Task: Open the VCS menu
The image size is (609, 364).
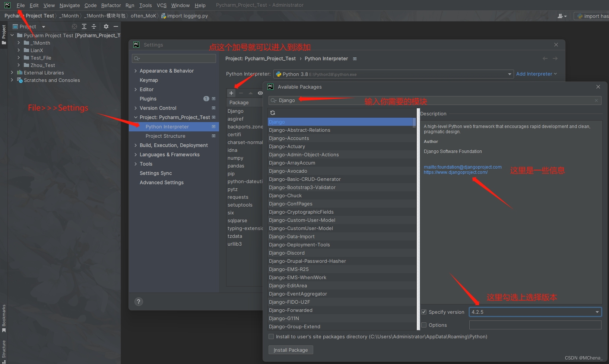Action: 162,5
